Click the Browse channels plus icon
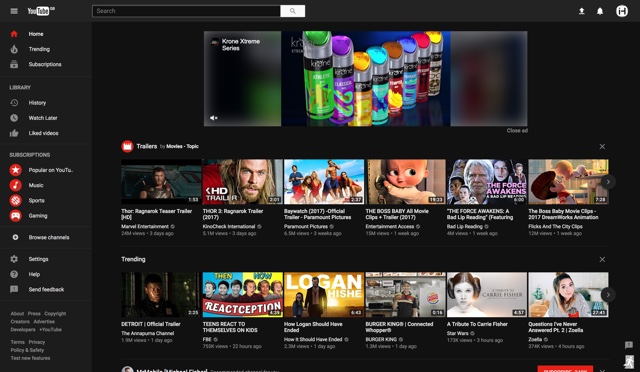The height and width of the screenshot is (372, 640). coord(15,237)
